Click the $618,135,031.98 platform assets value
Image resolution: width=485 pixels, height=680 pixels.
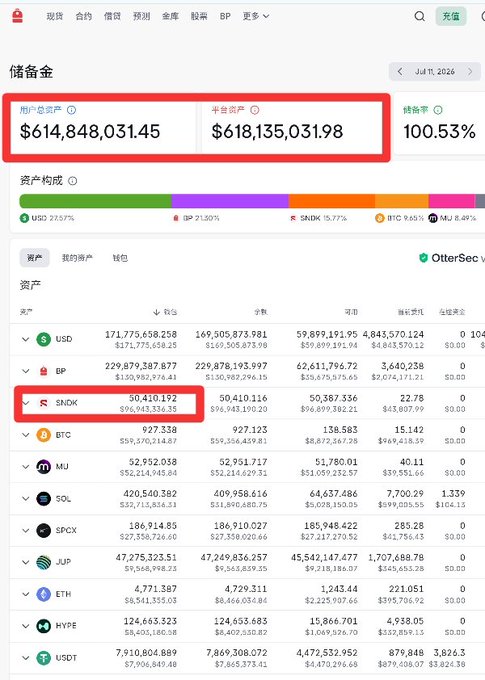(x=277, y=131)
